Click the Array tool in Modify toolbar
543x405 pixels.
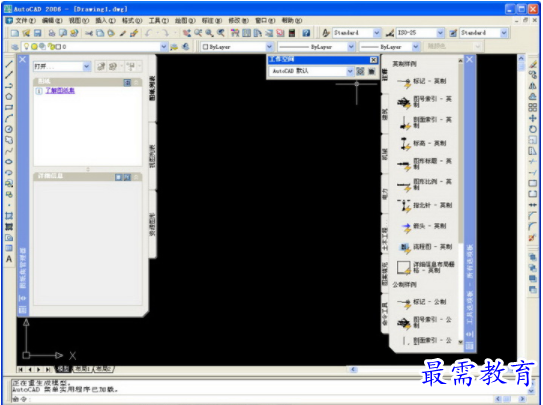tap(533, 107)
